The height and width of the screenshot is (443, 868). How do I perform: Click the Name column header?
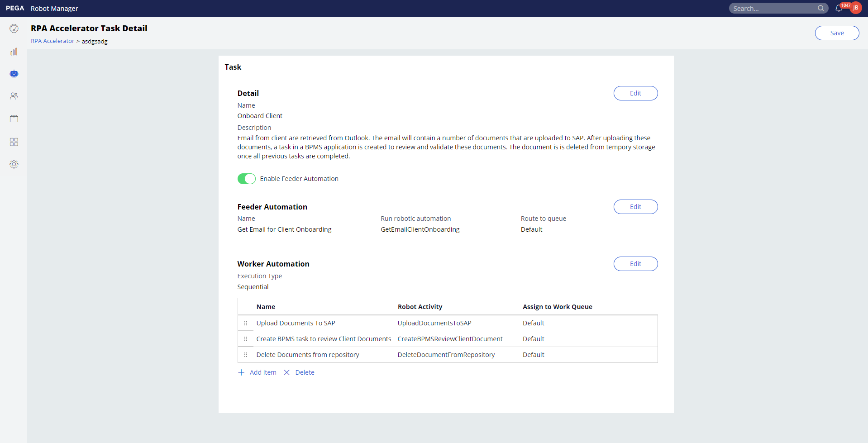pos(266,307)
